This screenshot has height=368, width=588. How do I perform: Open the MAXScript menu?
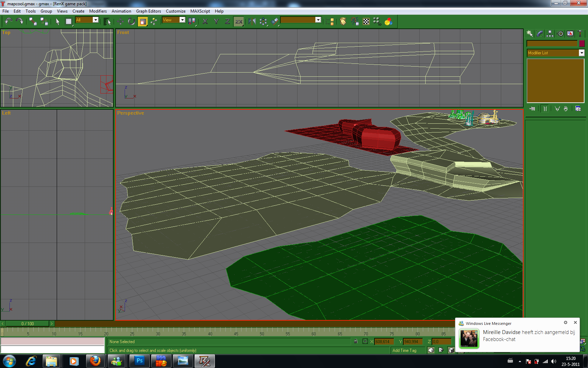click(x=200, y=11)
